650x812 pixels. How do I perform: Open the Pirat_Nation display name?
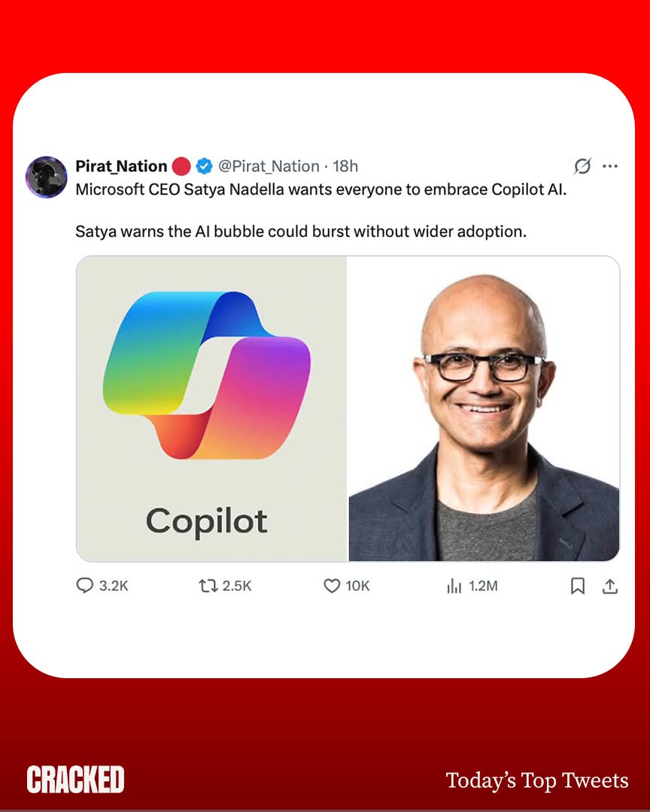(121, 166)
